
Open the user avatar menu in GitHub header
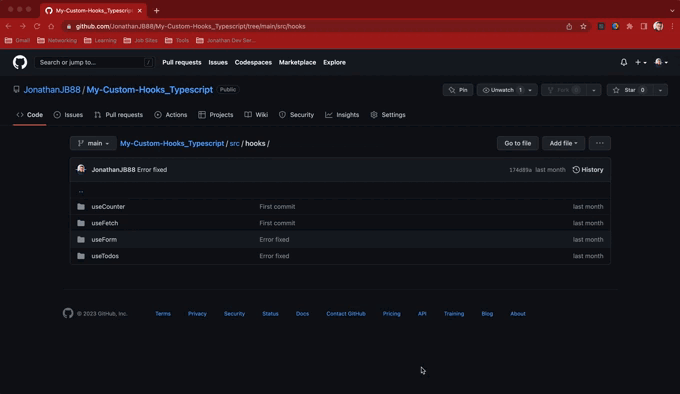[x=661, y=62]
